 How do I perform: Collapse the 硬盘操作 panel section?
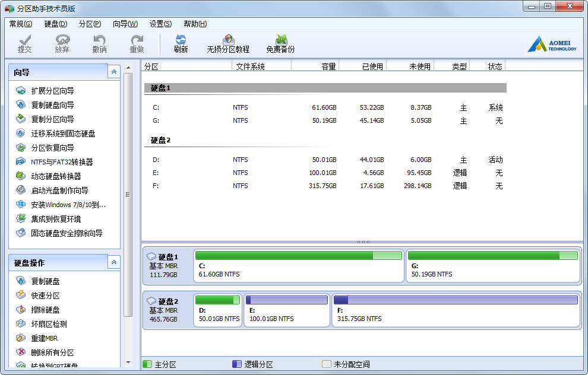pyautogui.click(x=113, y=262)
